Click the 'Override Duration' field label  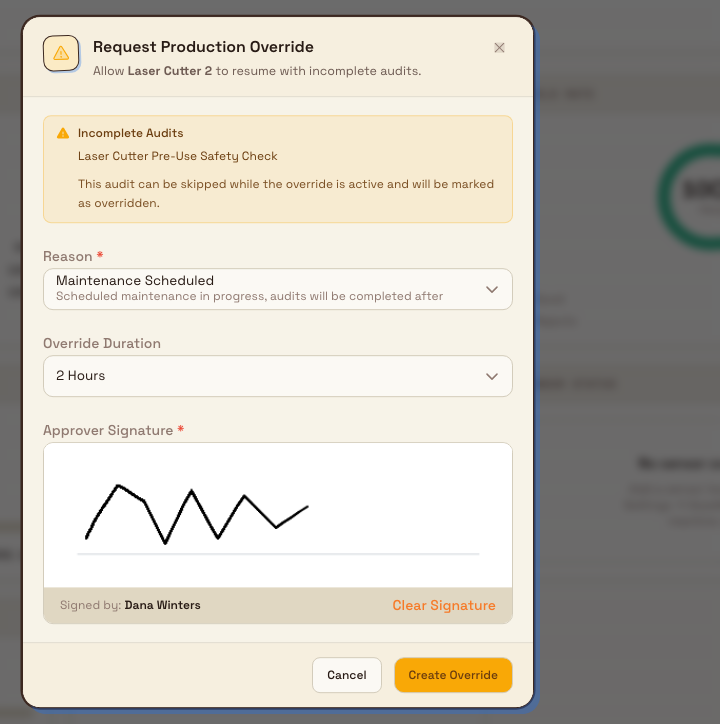click(102, 344)
